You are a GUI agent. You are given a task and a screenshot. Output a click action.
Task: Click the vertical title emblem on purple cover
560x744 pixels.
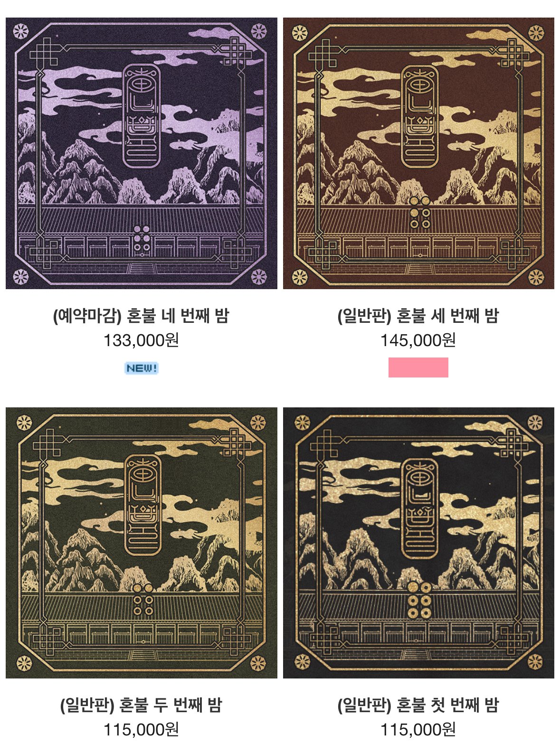tap(141, 116)
